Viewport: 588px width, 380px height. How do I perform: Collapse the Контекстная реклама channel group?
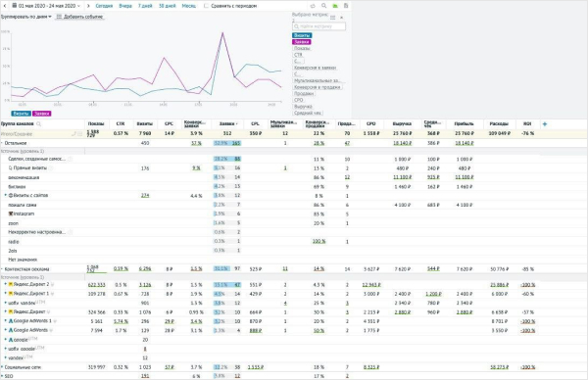(2, 269)
